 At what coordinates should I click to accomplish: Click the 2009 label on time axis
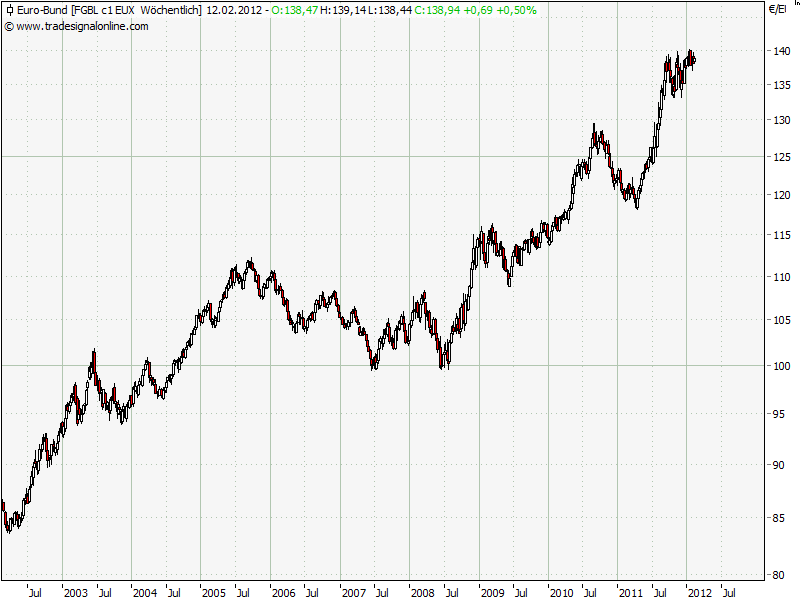492,593
